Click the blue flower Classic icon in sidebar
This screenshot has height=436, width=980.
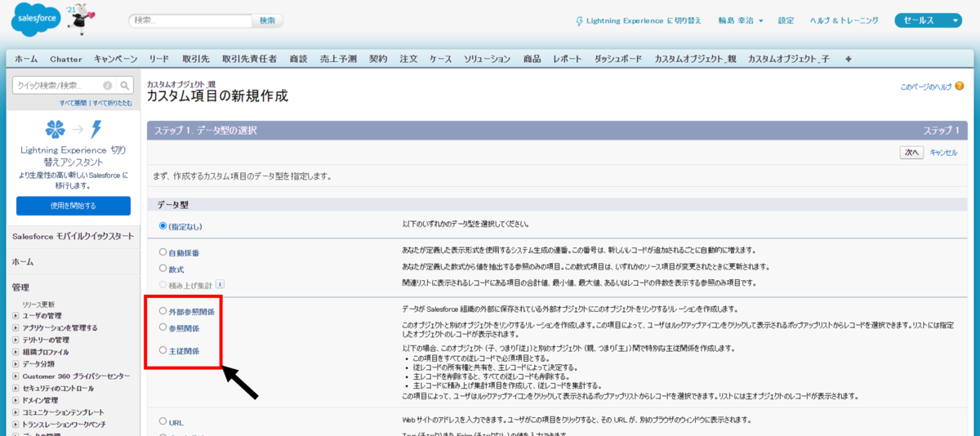click(x=56, y=129)
